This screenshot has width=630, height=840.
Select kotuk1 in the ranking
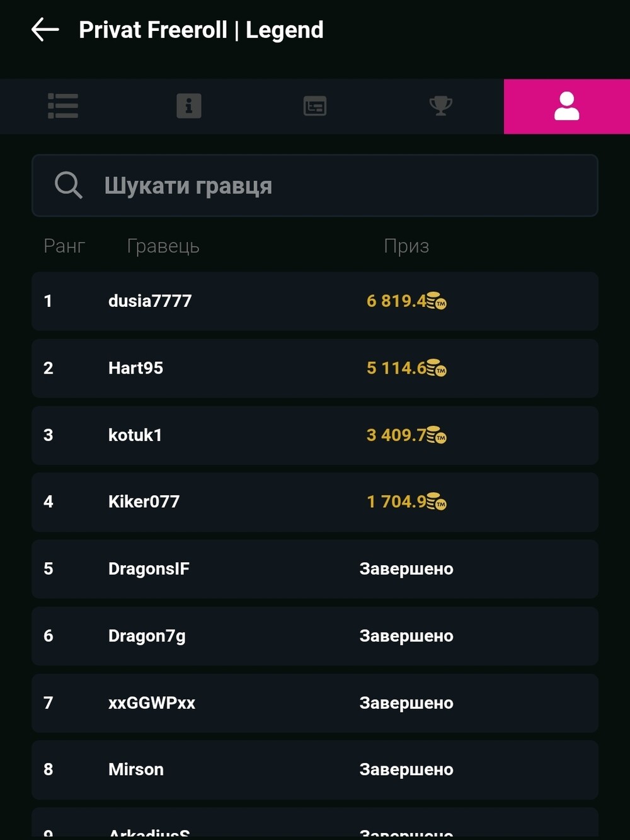coord(315,435)
